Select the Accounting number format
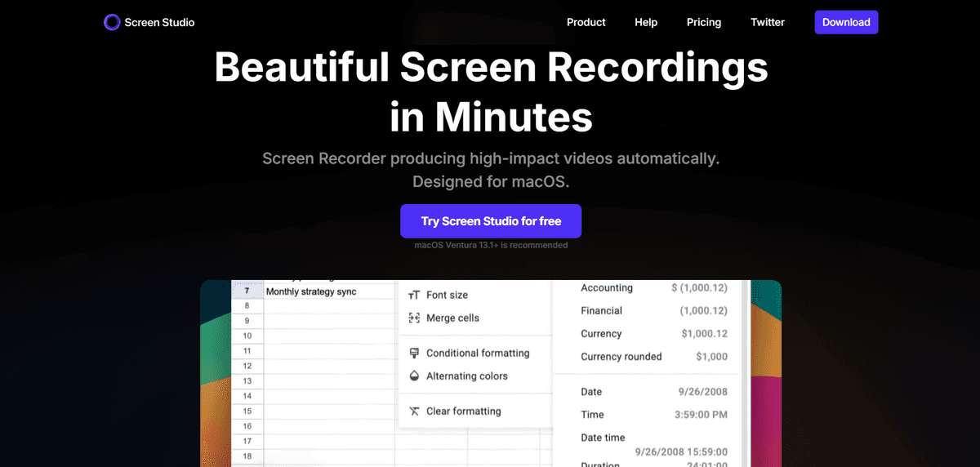980x467 pixels. [653, 287]
